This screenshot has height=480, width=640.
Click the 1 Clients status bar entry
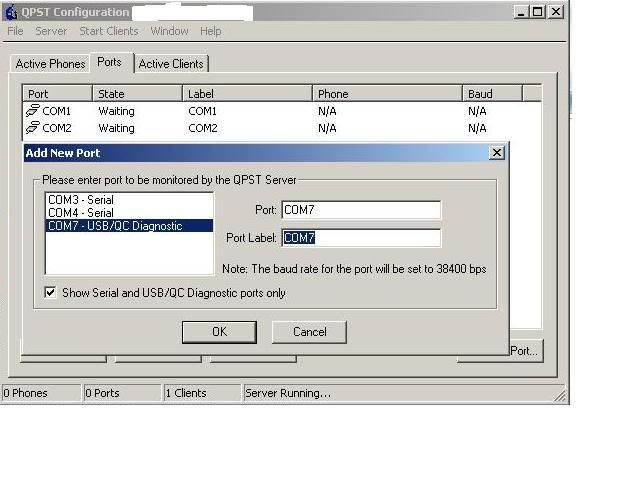[x=202, y=393]
